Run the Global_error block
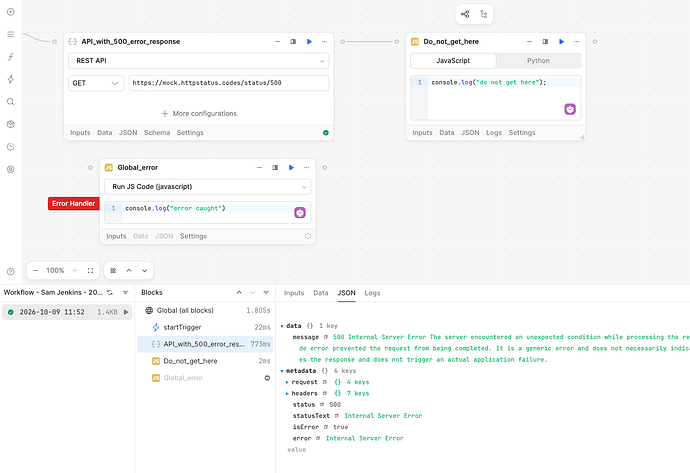 [x=291, y=167]
